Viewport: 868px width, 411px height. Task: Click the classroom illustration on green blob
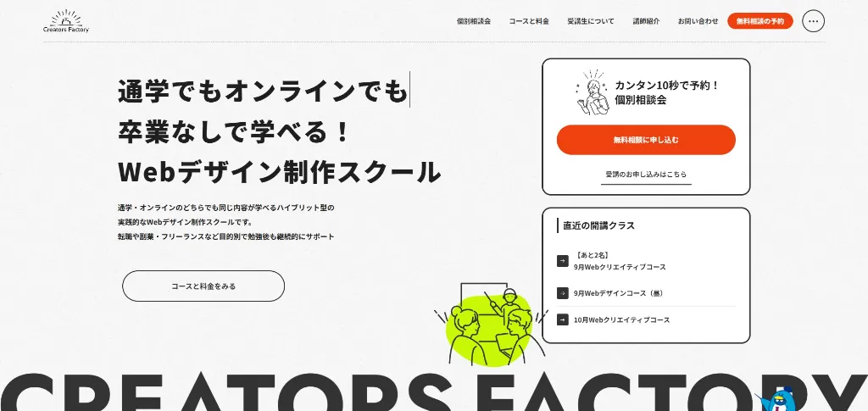[489, 325]
